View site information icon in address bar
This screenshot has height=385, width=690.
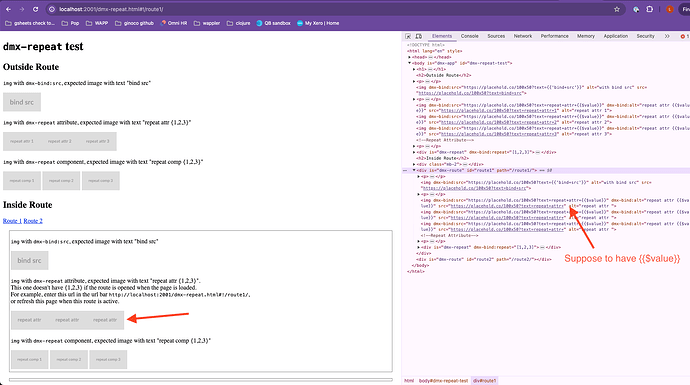(51, 9)
